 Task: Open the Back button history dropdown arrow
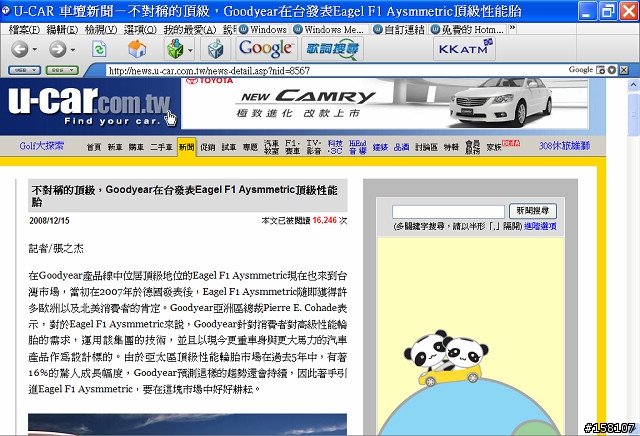35,50
